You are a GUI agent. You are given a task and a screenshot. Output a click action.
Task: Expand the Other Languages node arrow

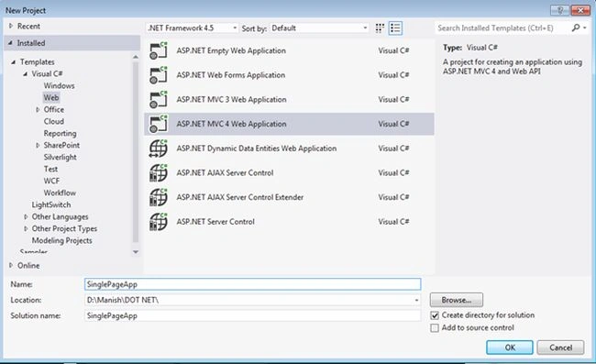26,216
